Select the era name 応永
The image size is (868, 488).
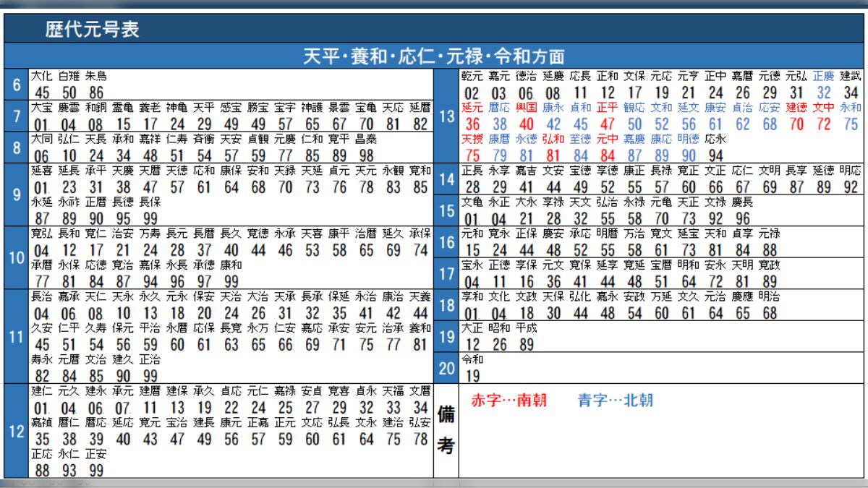[715, 139]
